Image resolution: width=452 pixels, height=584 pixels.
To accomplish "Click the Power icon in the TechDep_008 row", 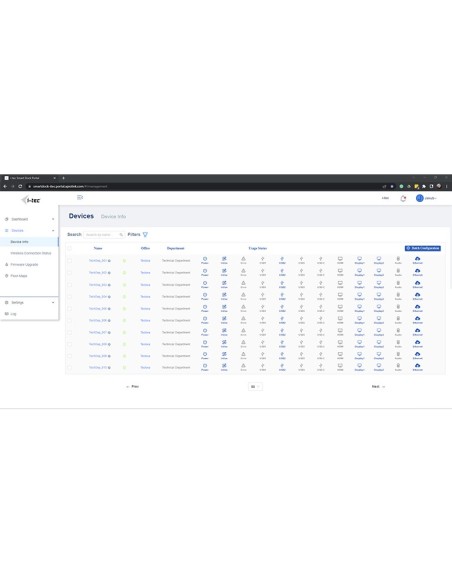I will [205, 342].
